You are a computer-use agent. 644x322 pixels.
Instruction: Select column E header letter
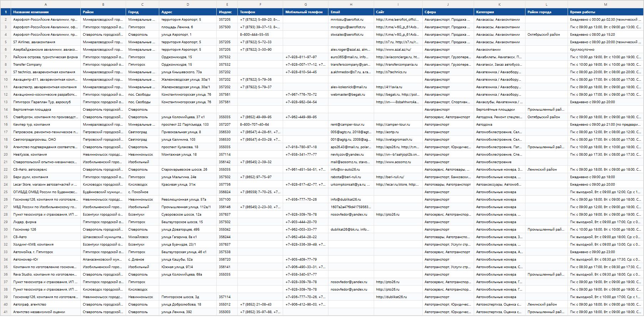point(227,4)
